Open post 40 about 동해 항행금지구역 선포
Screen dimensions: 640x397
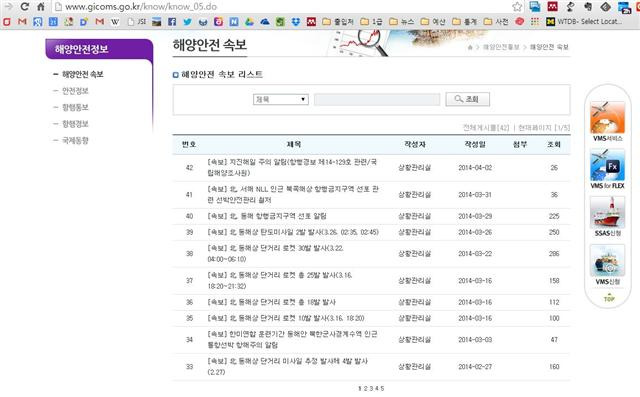coord(267,216)
